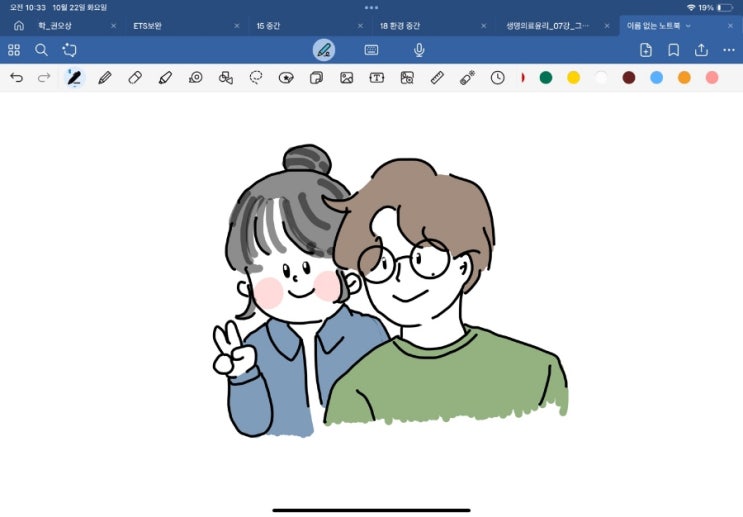Screen dimensions: 743x517
Task: Open the recent history clock icon
Action: click(x=498, y=78)
